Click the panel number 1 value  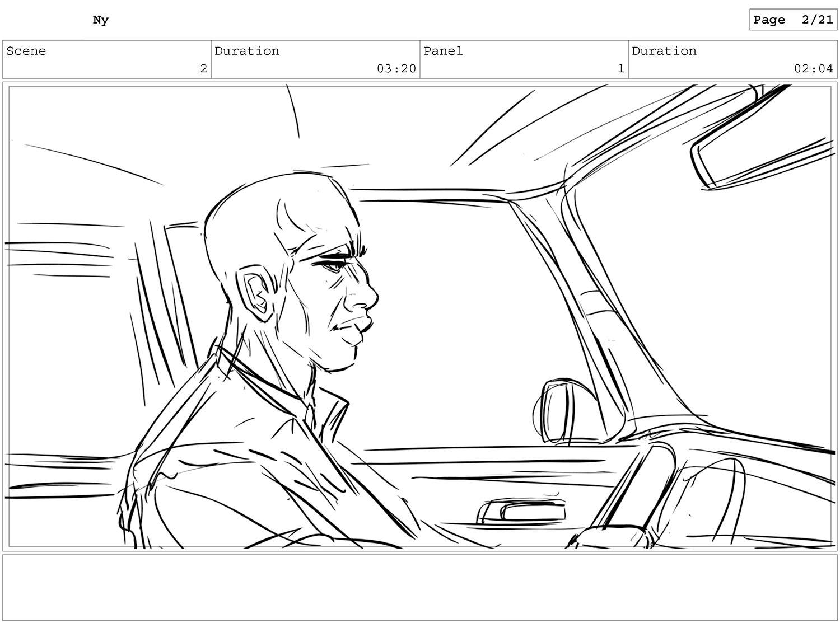pyautogui.click(x=620, y=68)
